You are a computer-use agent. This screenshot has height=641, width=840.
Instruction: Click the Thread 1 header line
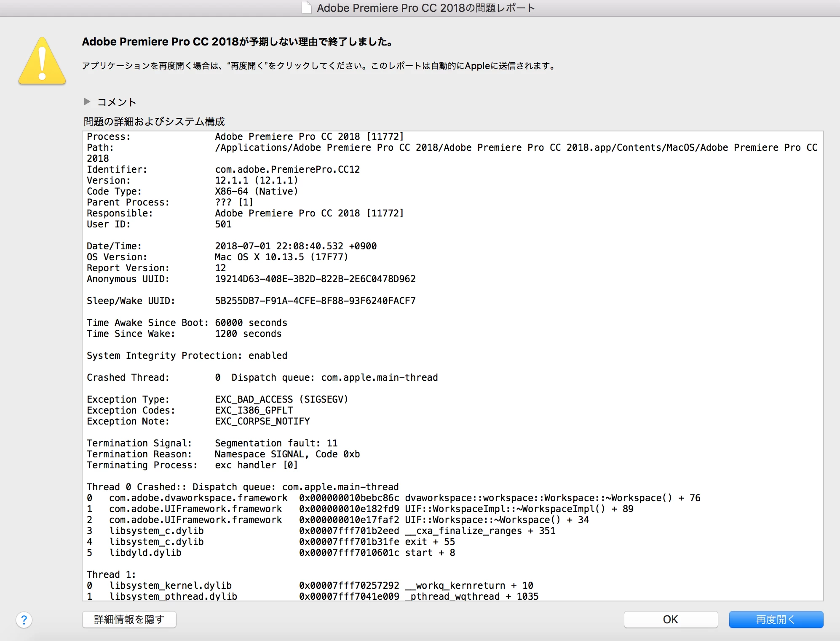point(111,574)
